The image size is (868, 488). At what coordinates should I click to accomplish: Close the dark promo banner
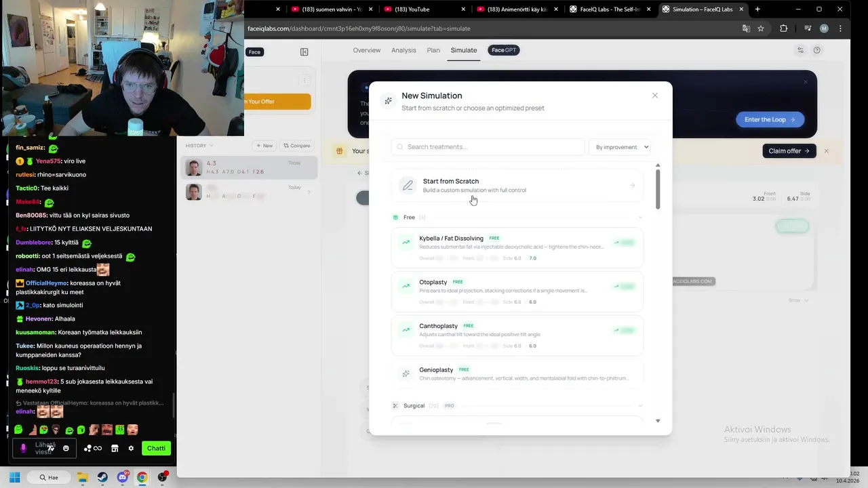pyautogui.click(x=806, y=82)
